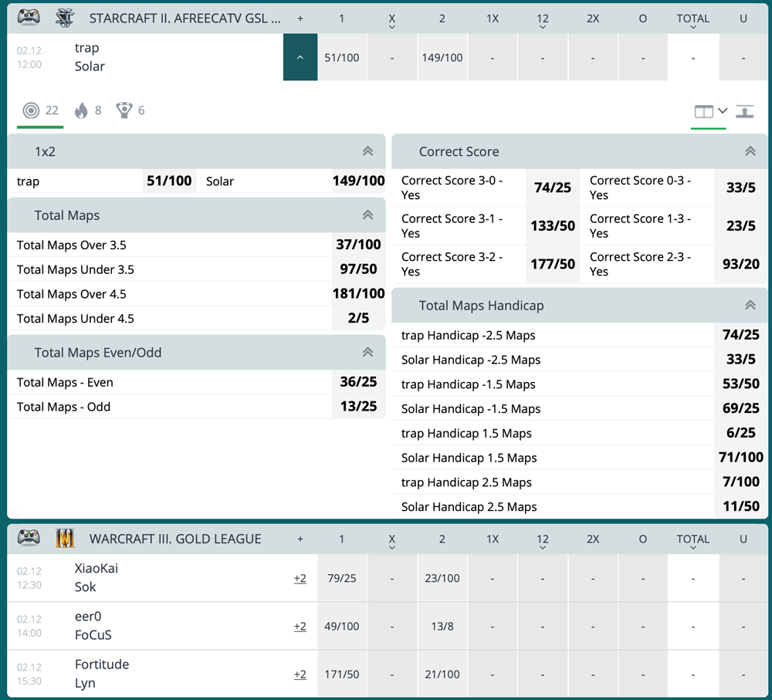Screen dimensions: 772x700
Task: Open TOTAL dropdown in StarCraft header
Action: [x=692, y=21]
